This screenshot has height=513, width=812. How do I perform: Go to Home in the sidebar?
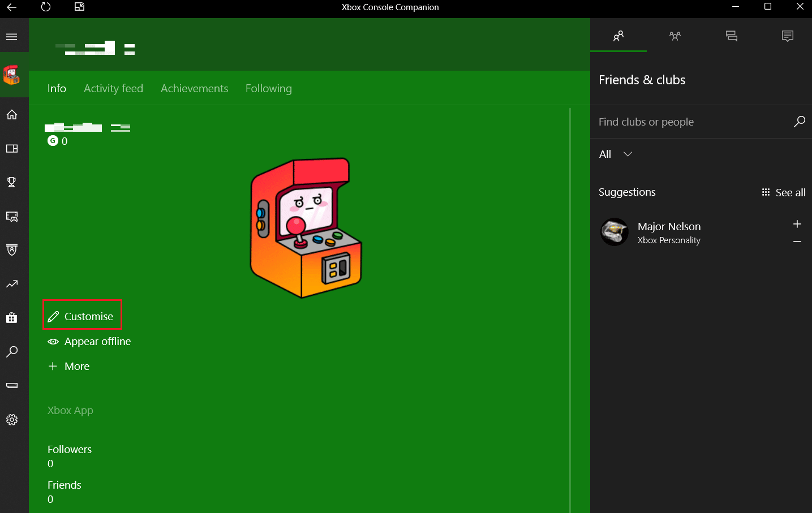tap(12, 115)
